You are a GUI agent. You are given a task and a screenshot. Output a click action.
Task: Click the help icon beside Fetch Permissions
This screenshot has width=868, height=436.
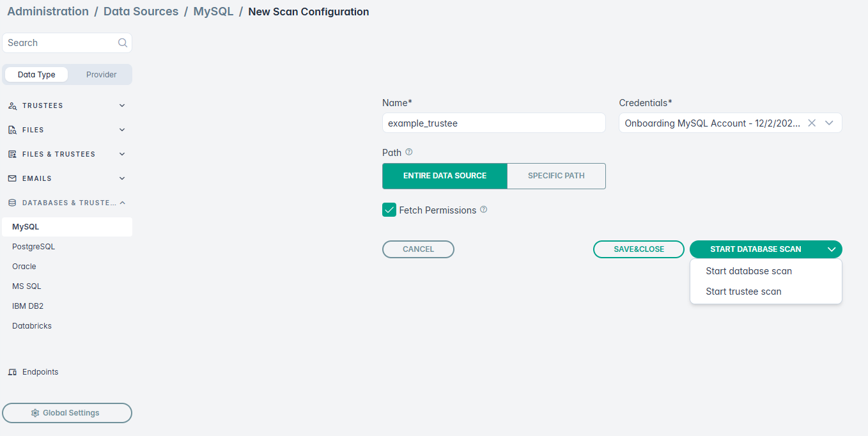click(x=484, y=210)
